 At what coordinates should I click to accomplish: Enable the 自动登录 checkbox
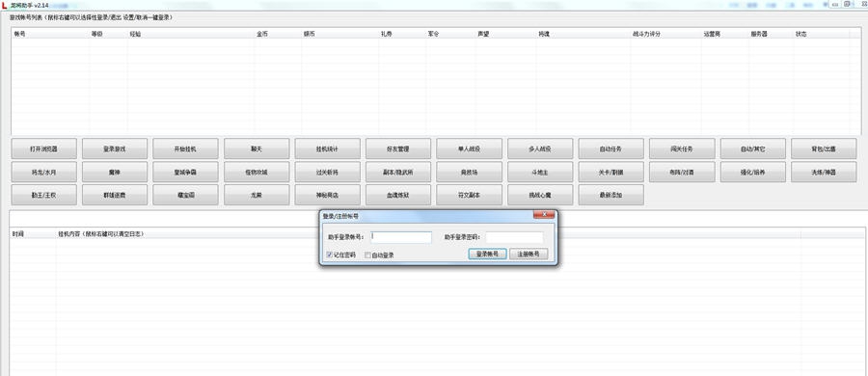(367, 255)
